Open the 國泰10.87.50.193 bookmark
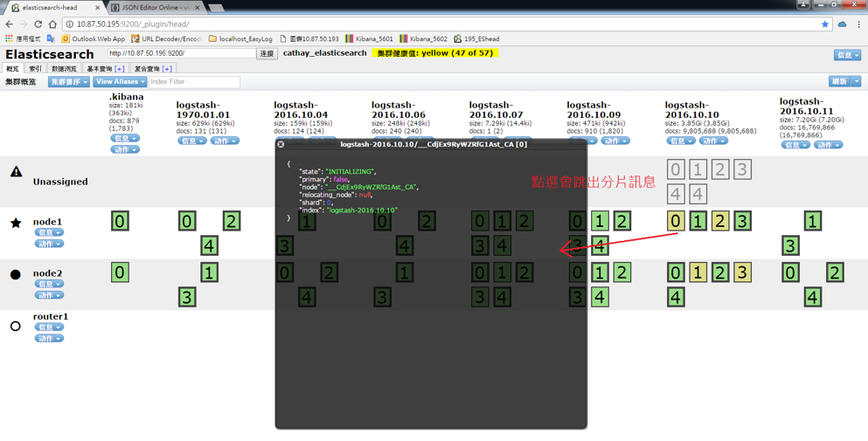 coord(309,38)
